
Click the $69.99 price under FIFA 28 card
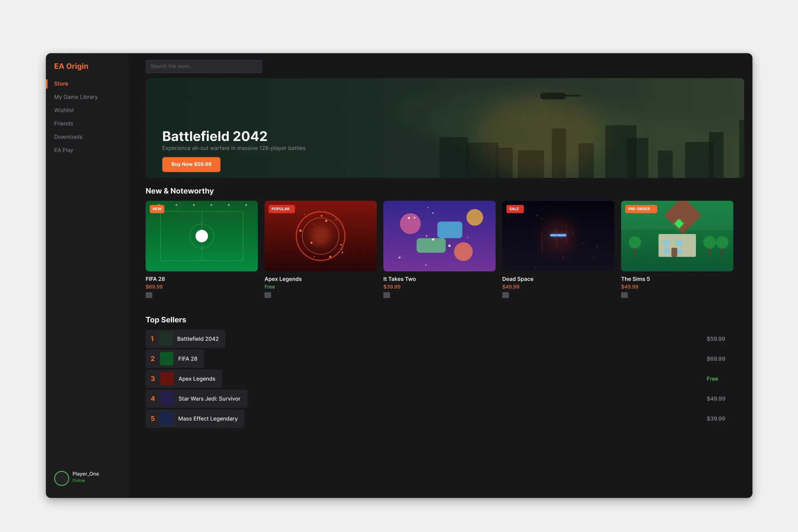(x=154, y=287)
